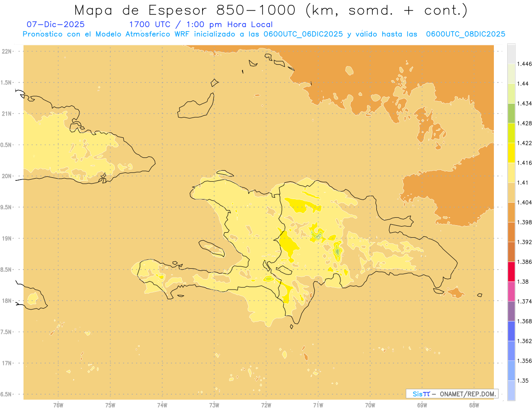Image resolution: width=532 pixels, height=411 pixels.
Task: Click the legend value '1.362'
Action: 525,341
